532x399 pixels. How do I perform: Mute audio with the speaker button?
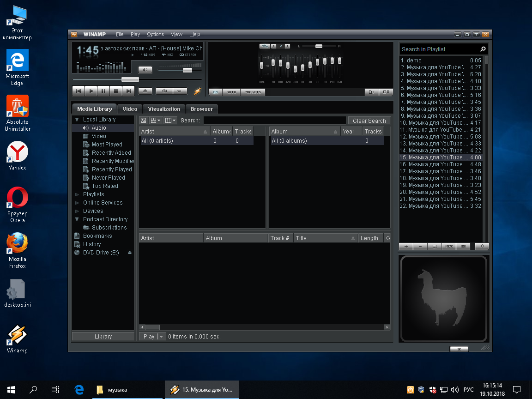click(145, 70)
